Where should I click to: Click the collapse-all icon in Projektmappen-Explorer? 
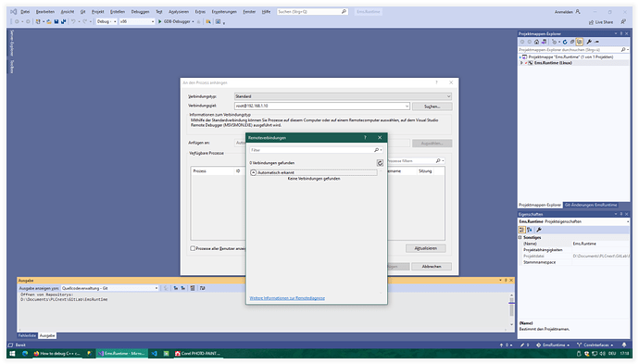[x=571, y=42]
